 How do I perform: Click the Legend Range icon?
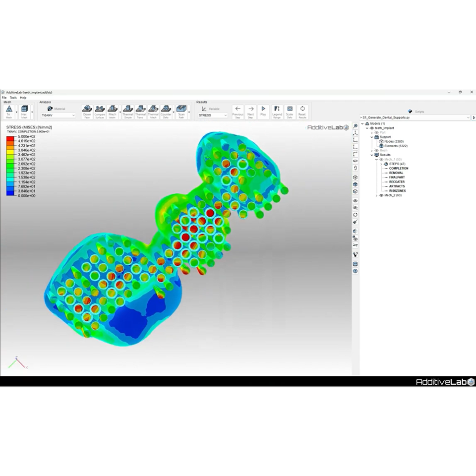click(277, 112)
